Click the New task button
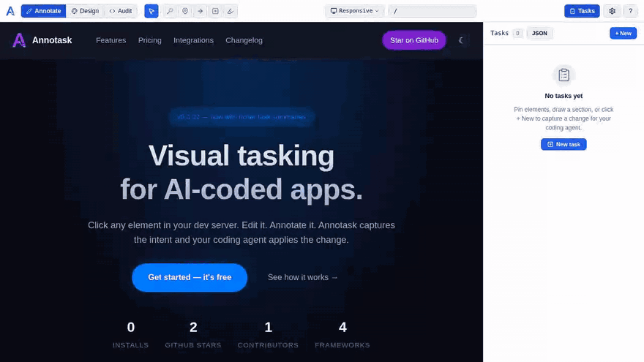This screenshot has width=644, height=362. coord(563,144)
